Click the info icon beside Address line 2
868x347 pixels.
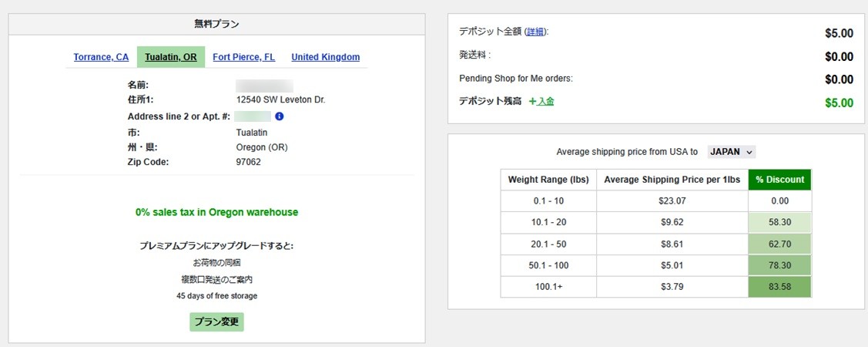click(x=280, y=116)
